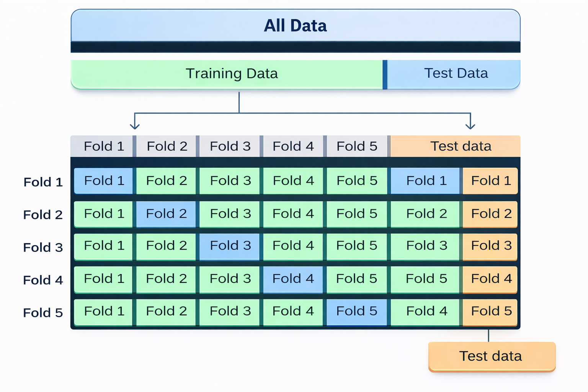Select the Fold 1 row label
This screenshot has width=588, height=392.
(43, 182)
